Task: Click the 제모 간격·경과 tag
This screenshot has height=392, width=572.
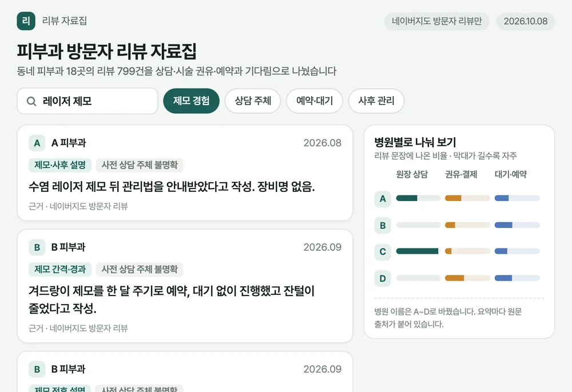Action: coord(60,269)
